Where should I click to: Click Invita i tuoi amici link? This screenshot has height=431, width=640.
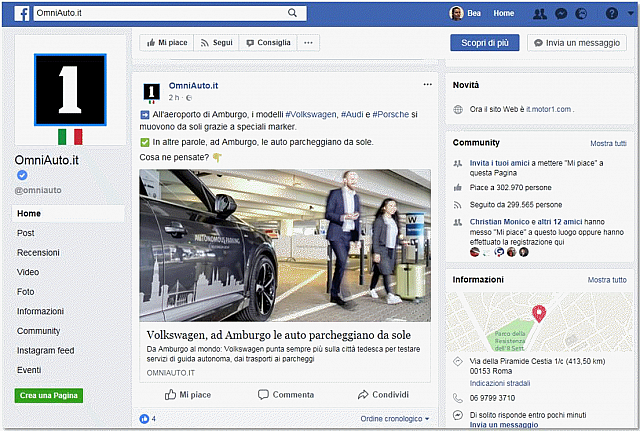[x=499, y=163]
